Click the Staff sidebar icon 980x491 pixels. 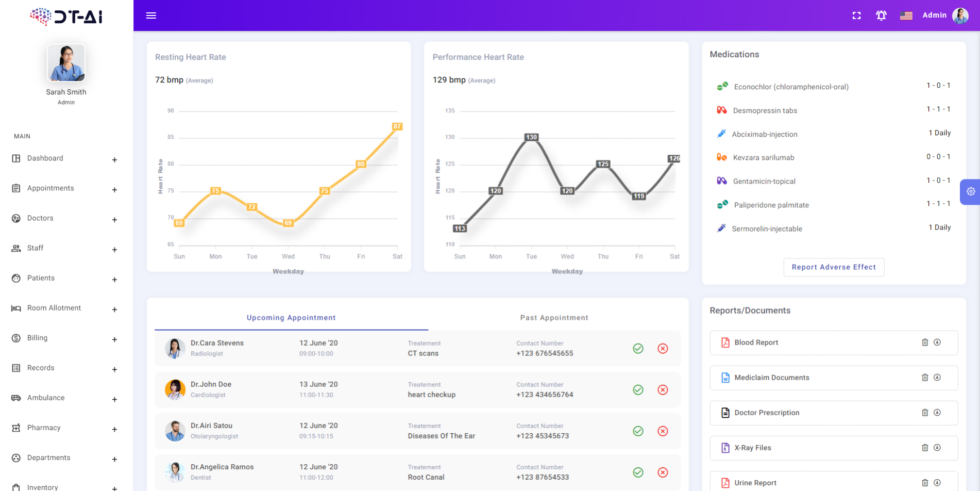coord(16,248)
